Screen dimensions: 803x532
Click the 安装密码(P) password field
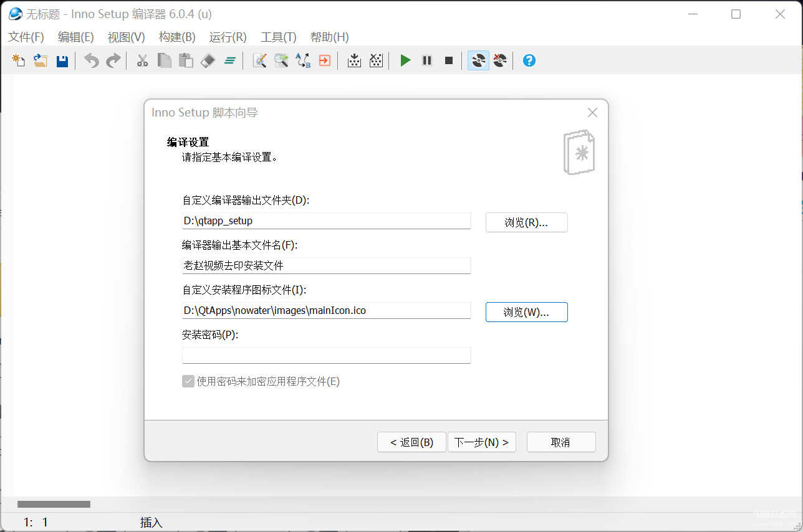(326, 355)
